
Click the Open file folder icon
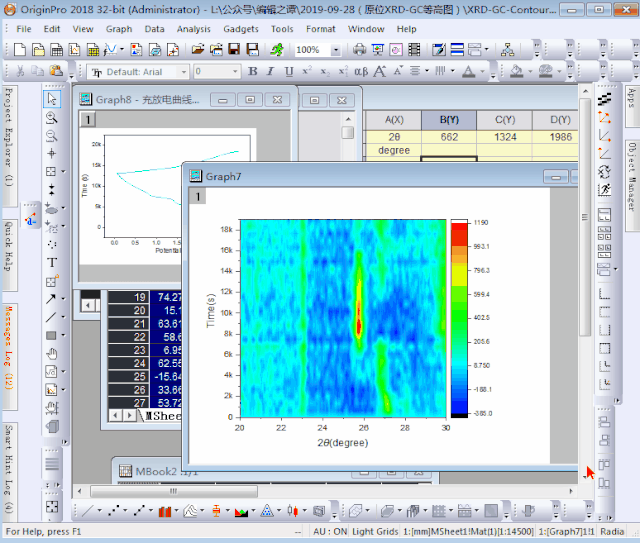coord(196,49)
